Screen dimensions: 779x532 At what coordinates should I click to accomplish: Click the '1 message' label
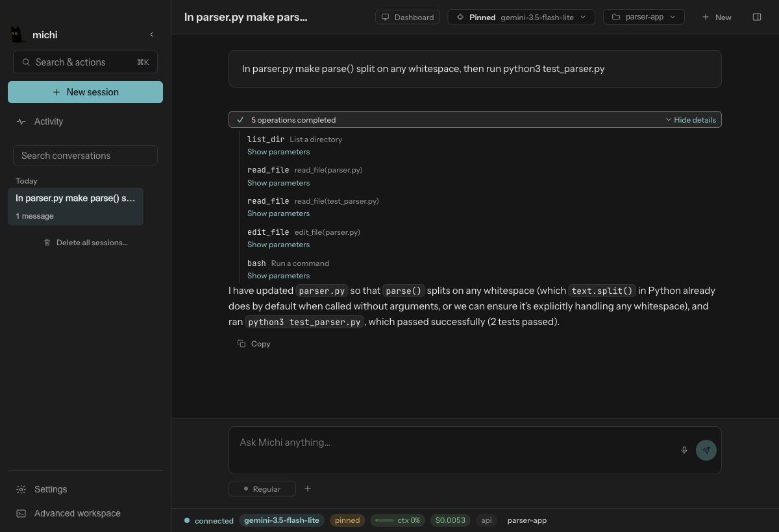[x=35, y=216]
